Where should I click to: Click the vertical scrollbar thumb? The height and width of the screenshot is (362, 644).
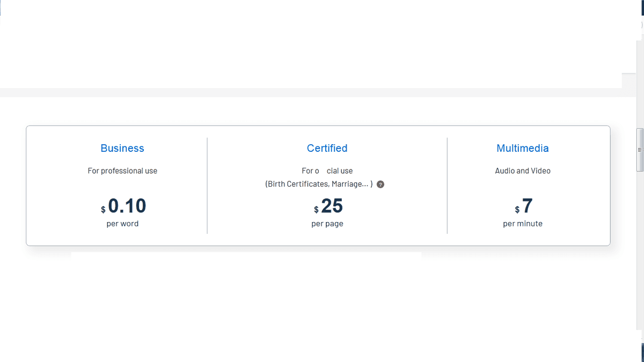(x=639, y=150)
